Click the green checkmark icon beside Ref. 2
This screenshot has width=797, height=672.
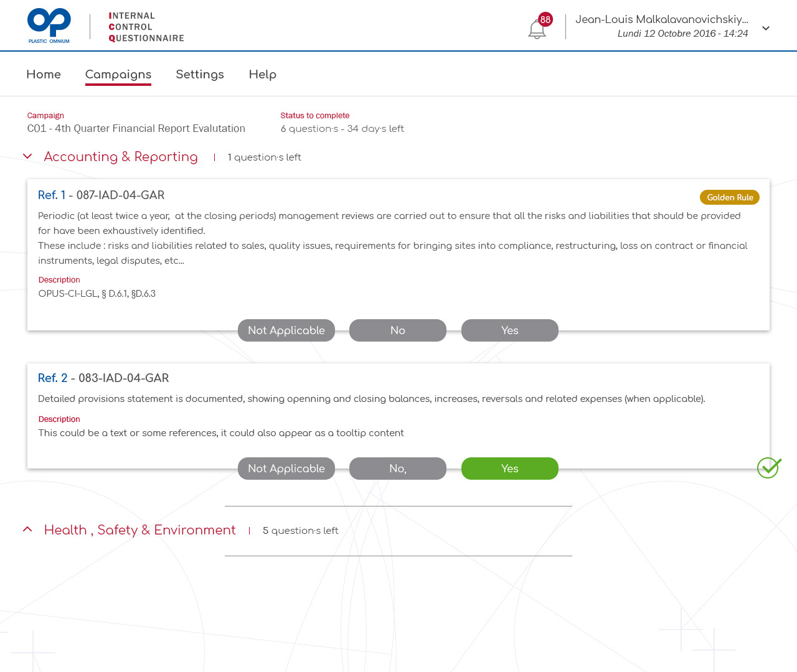click(769, 468)
